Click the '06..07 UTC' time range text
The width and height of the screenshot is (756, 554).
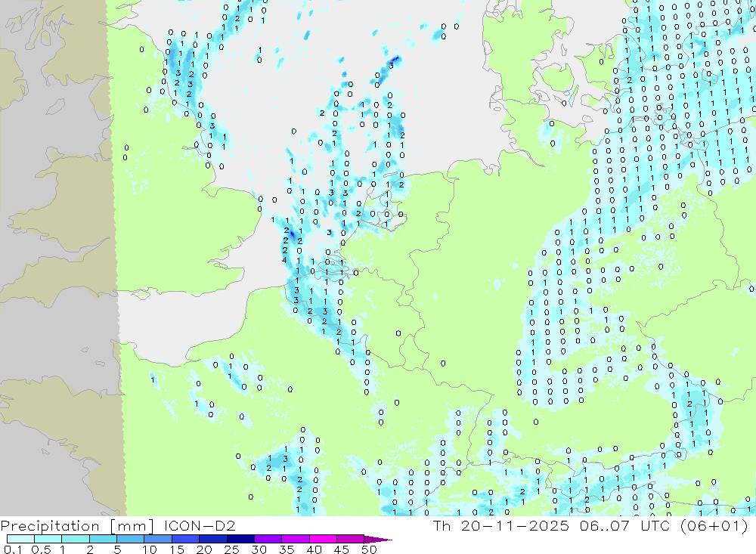coord(625,525)
